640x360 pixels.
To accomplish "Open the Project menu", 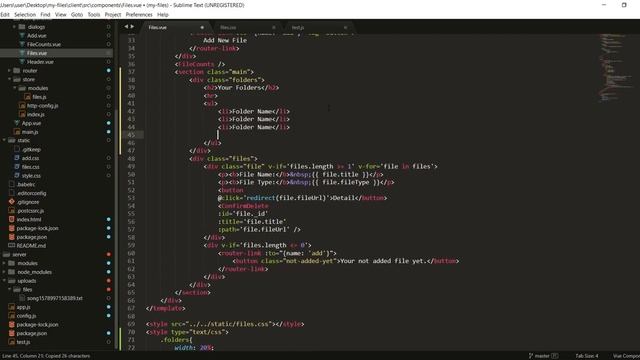I will (x=113, y=14).
